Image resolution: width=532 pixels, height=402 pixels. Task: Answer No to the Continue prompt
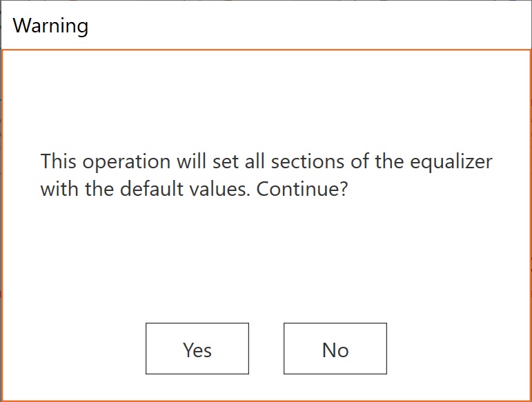click(x=335, y=349)
